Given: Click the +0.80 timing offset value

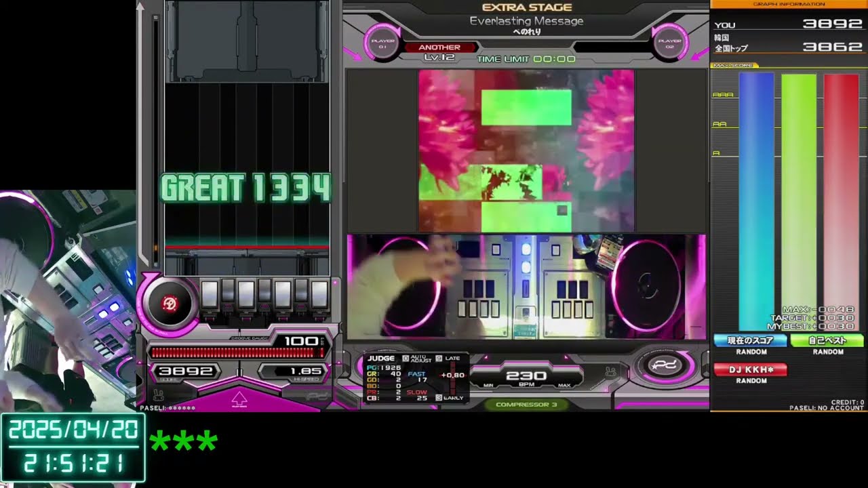Looking at the screenshot, I should coord(452,375).
